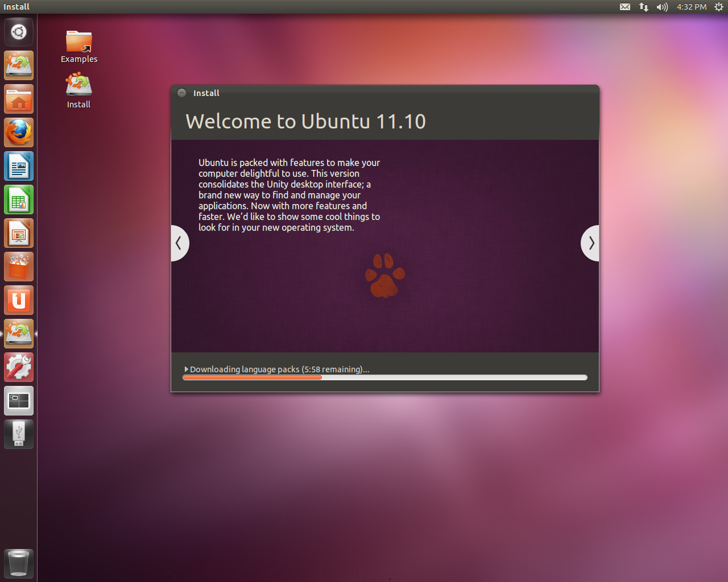The image size is (728, 582).
Task: Open the sound volume indicator
Action: point(662,7)
